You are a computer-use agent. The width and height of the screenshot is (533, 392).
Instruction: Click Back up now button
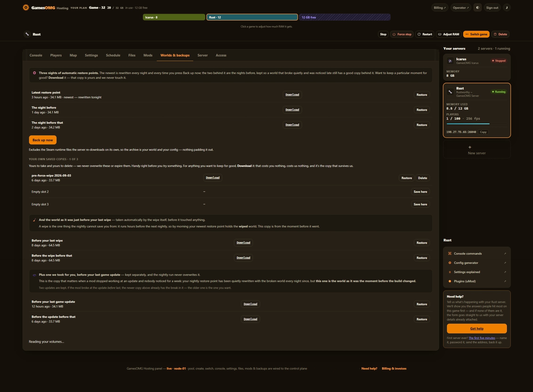[43, 140]
